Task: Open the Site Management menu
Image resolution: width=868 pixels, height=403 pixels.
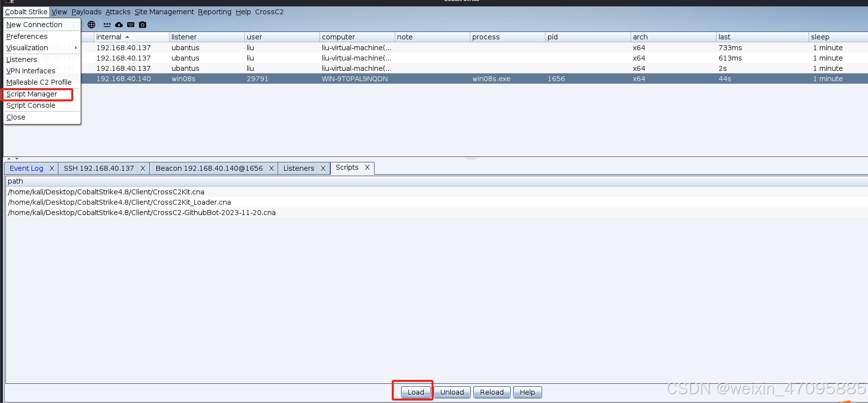Action: click(164, 12)
